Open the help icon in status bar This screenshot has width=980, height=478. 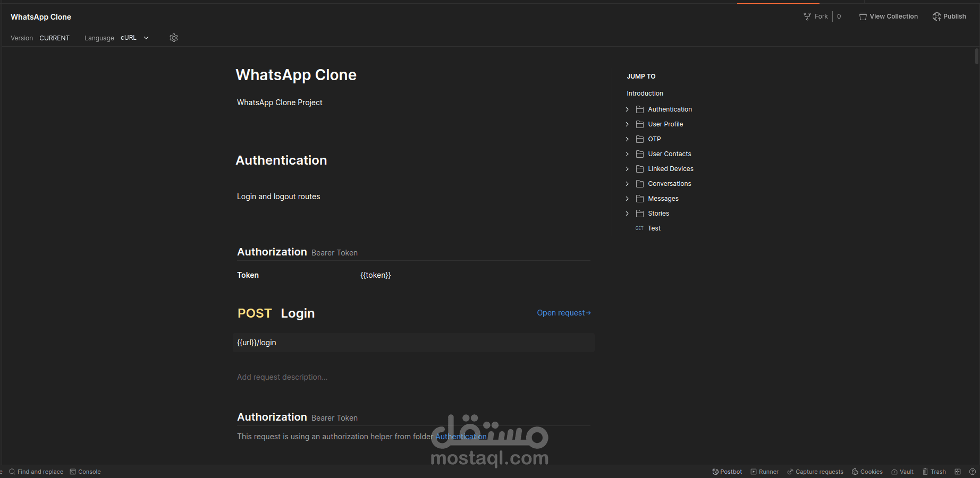click(973, 472)
